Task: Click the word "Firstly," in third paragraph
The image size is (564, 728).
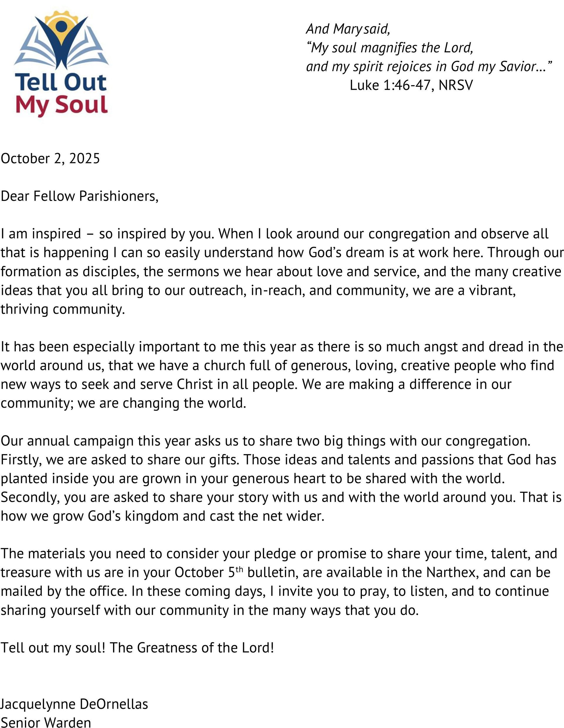Action: (x=21, y=460)
